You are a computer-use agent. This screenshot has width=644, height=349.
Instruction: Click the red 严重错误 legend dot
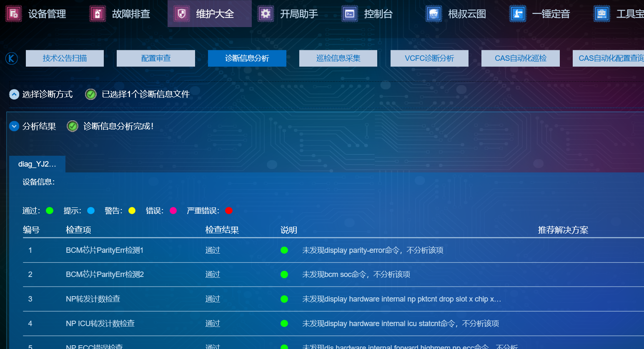point(229,211)
